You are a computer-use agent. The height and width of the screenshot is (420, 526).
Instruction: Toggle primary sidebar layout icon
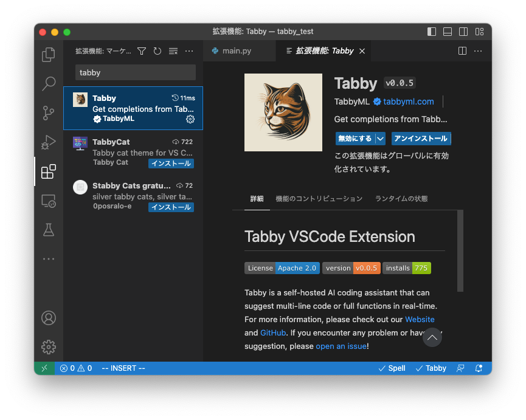[432, 32]
